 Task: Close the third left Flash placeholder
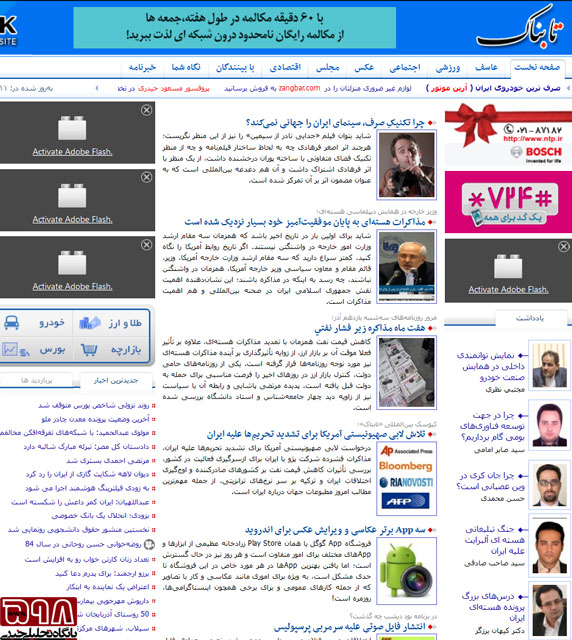click(x=147, y=244)
